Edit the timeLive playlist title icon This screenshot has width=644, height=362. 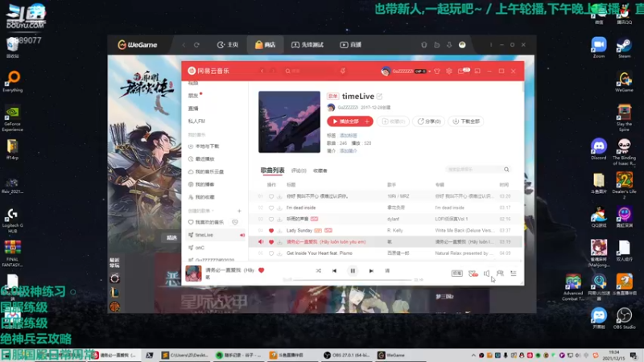(x=379, y=97)
